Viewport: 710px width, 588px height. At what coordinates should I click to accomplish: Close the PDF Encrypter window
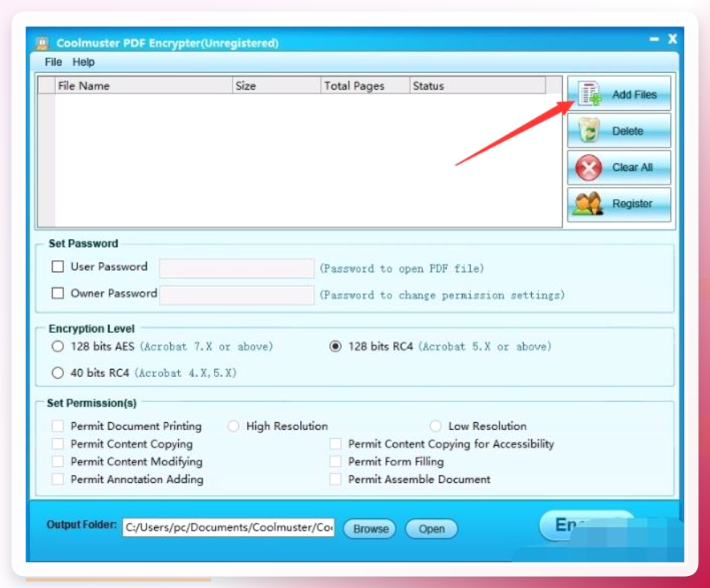click(x=672, y=39)
